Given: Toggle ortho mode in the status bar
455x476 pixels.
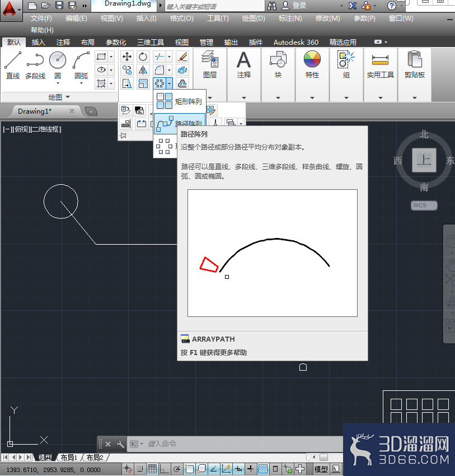Looking at the screenshot, I should click(165, 469).
